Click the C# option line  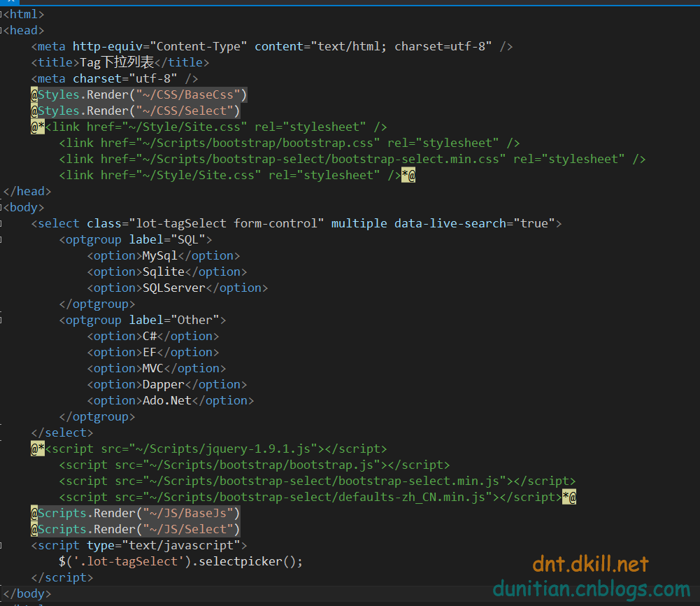click(x=153, y=337)
